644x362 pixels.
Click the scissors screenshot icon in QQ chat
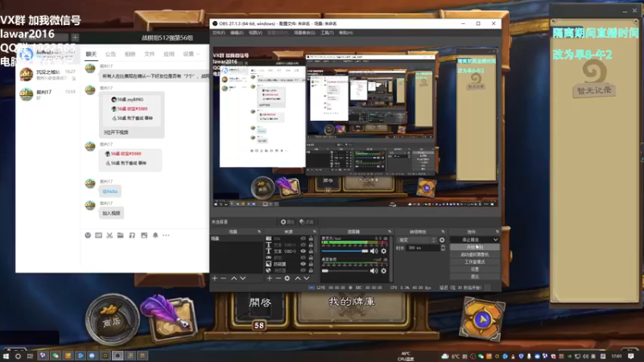[x=109, y=235]
